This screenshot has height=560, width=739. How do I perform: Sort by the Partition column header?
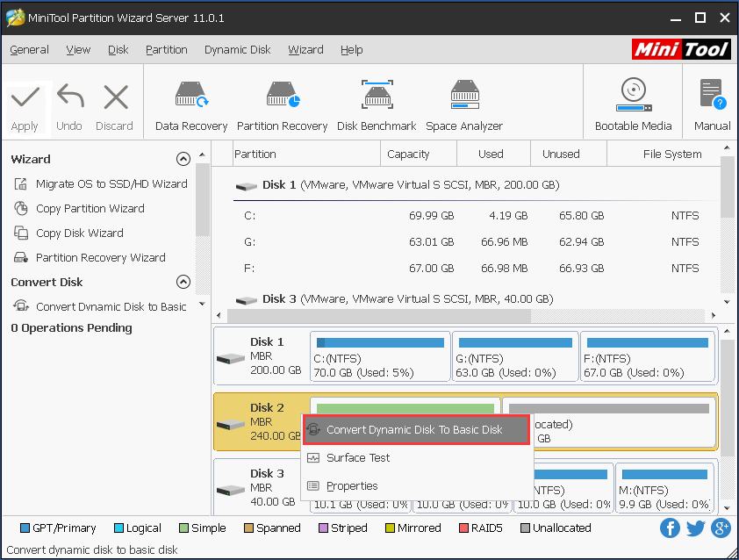click(306, 154)
